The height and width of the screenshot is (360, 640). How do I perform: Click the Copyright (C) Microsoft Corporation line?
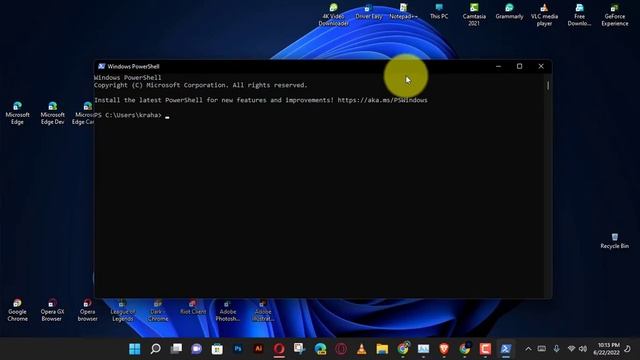point(200,85)
